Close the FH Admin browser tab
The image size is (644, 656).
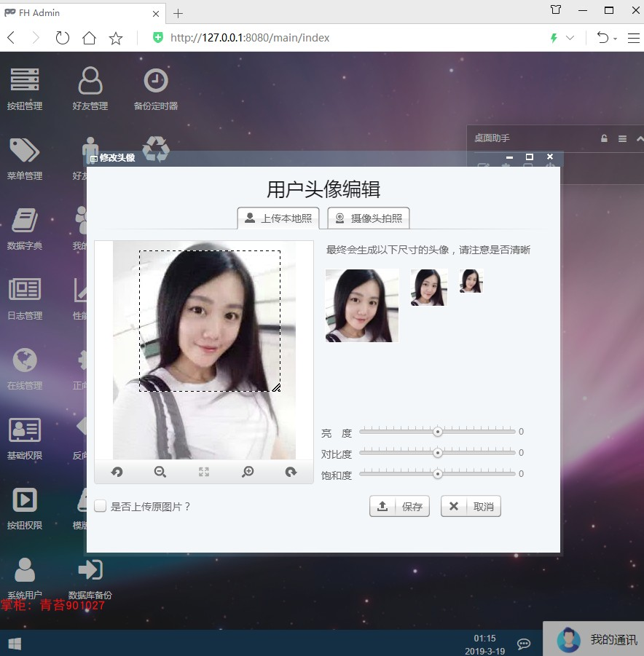click(x=156, y=14)
